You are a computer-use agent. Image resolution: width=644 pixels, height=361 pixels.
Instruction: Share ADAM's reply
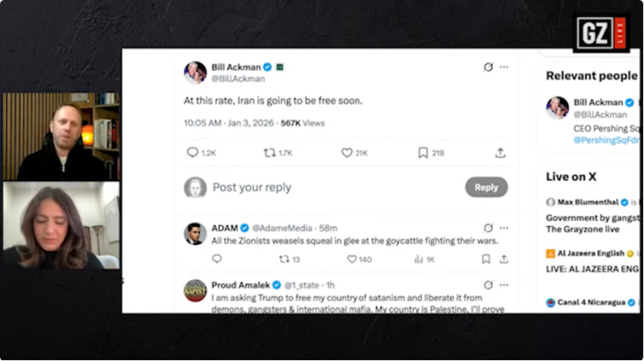[x=504, y=259]
